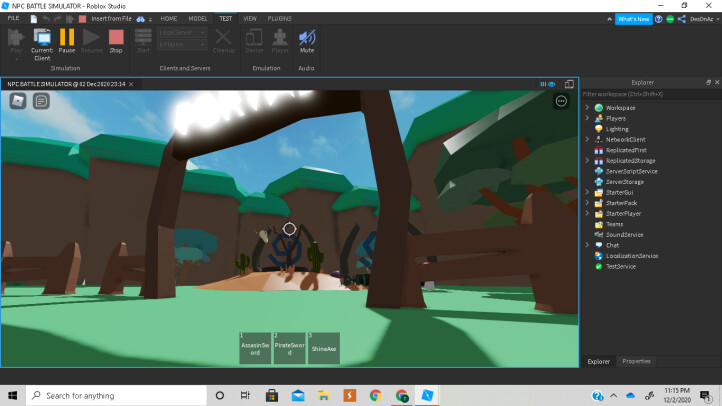
Task: Expand the Workspace tree node
Action: [x=587, y=107]
